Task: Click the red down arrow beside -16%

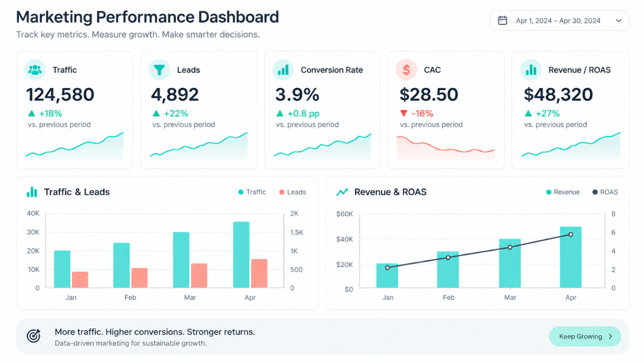Action: (404, 114)
